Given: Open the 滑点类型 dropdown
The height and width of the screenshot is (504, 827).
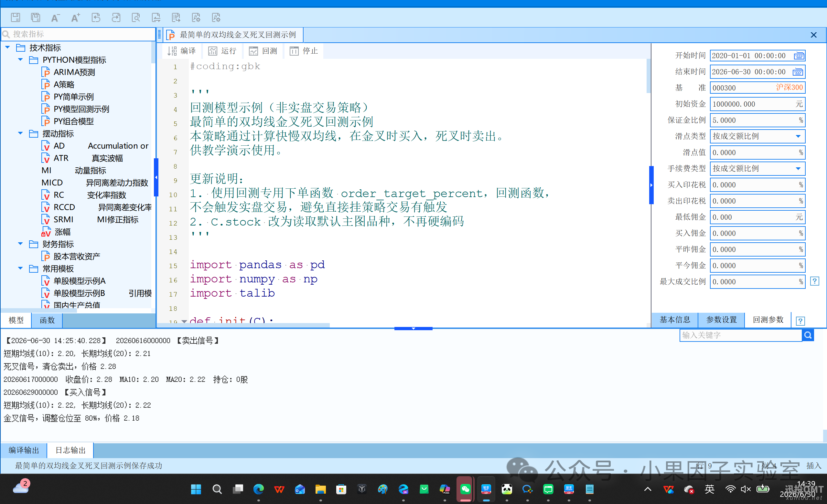Looking at the screenshot, I should (x=798, y=136).
